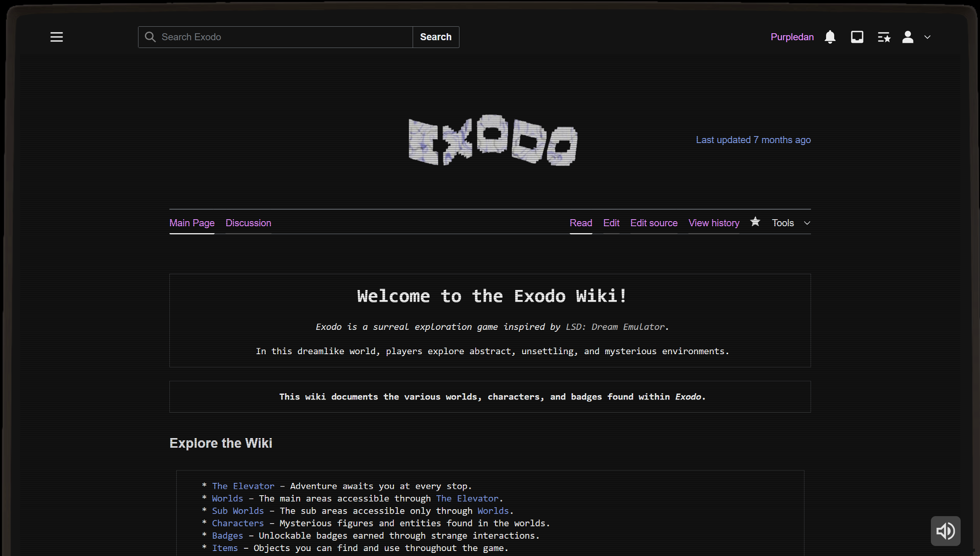Click the Last updated 7 months ago link
The height and width of the screenshot is (556, 980).
click(753, 140)
